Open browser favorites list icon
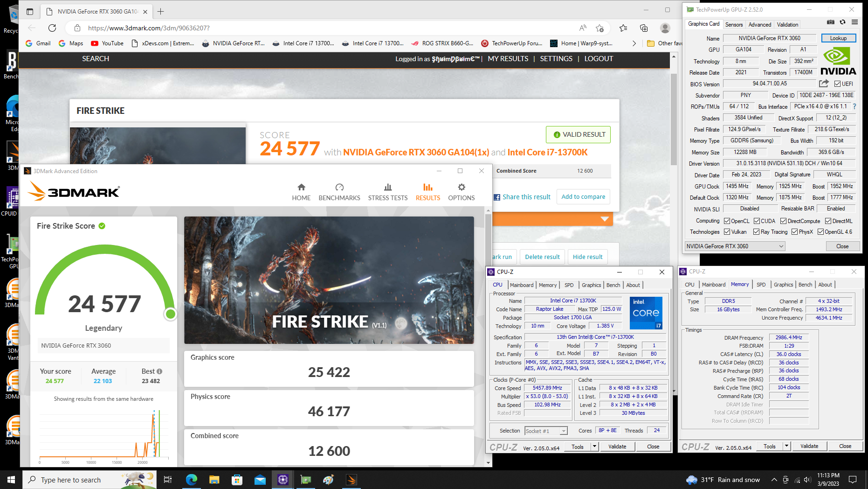The height and width of the screenshot is (489, 868). [x=623, y=28]
